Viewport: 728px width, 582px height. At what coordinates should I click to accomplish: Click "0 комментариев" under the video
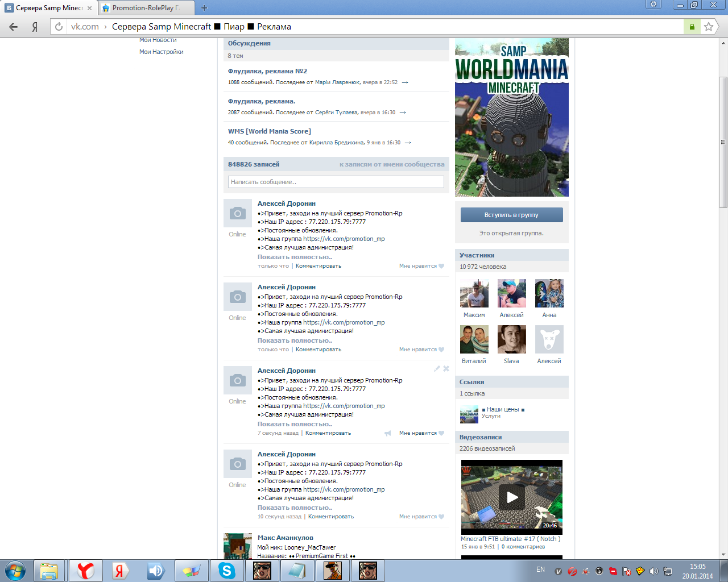point(523,547)
